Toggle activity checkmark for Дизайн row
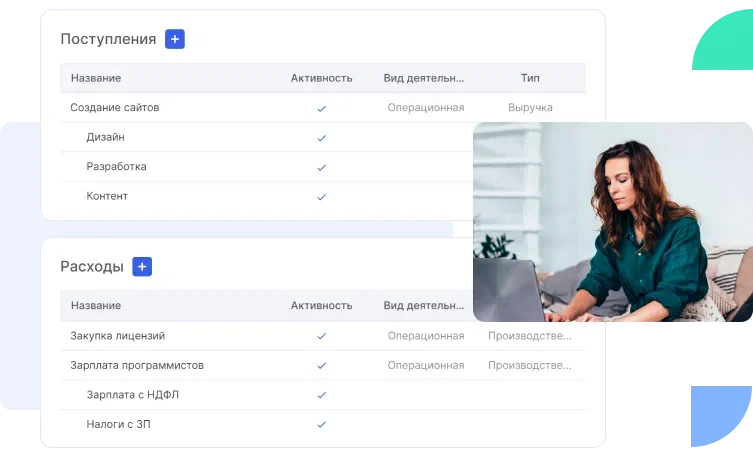This screenshot has height=457, width=753. (321, 138)
